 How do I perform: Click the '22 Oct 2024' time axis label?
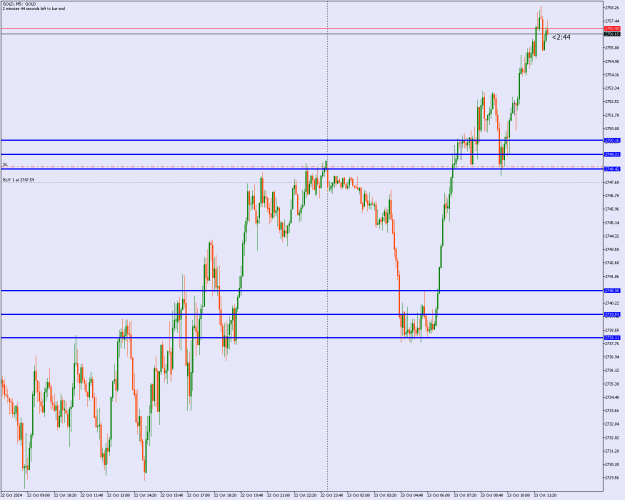(x=13, y=496)
